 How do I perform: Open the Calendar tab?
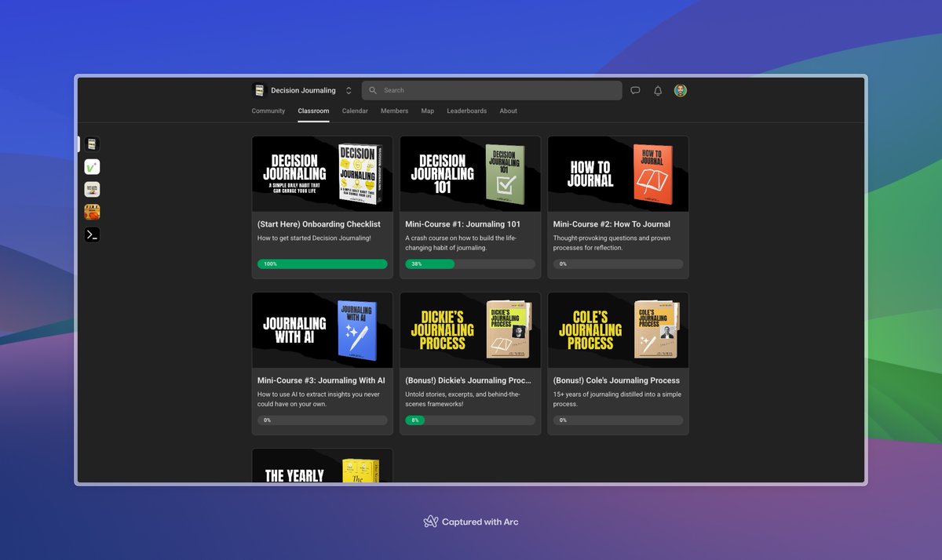[x=355, y=111]
